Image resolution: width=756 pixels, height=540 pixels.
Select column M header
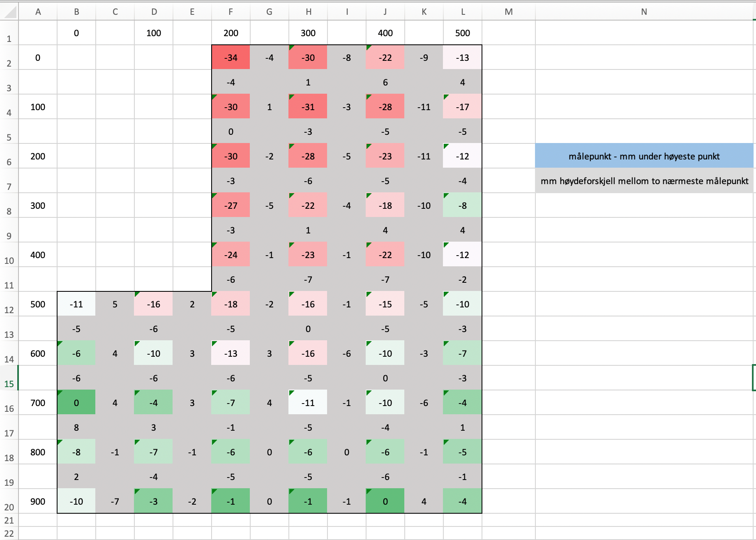point(508,12)
